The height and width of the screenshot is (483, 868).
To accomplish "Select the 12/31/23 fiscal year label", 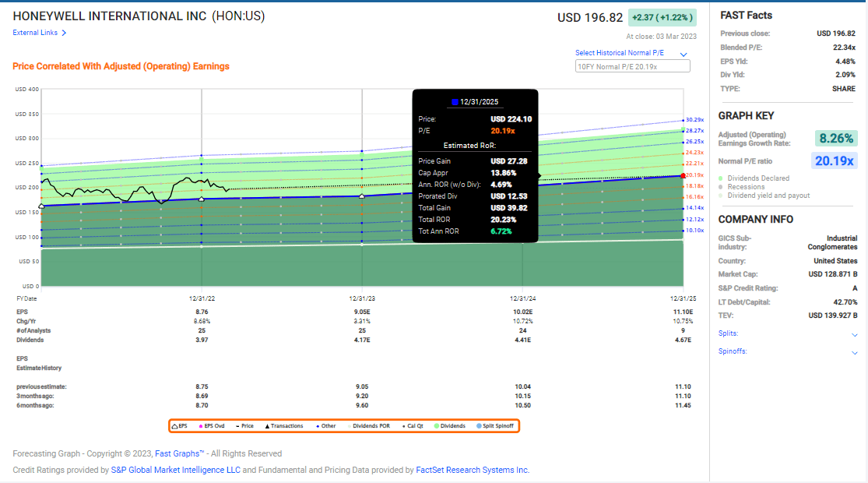I will (x=362, y=298).
